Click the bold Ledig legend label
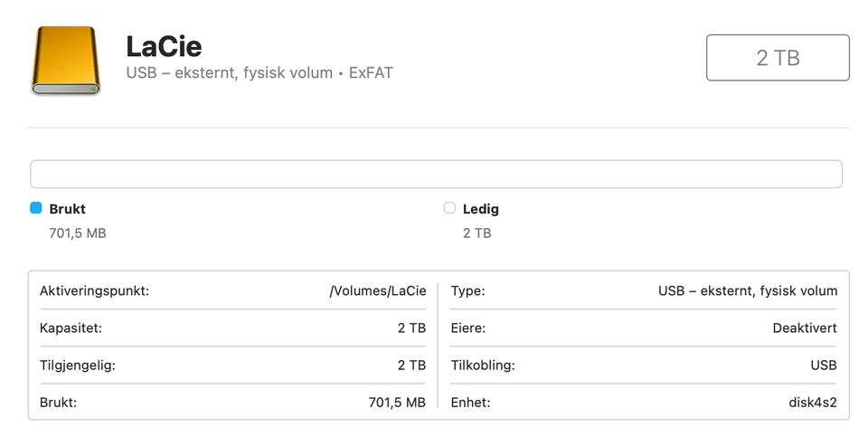This screenshot has height=437, width=868. point(481,209)
